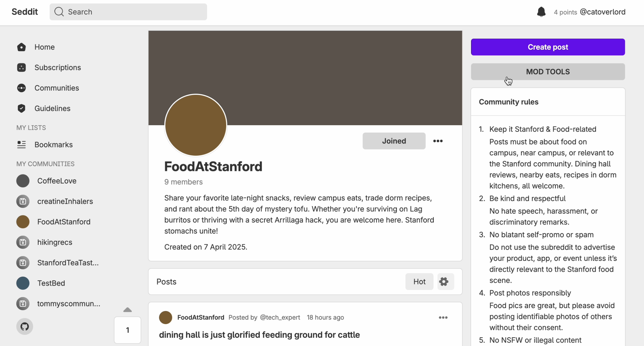Open the TestBed community
Viewport: 644px width, 346px height.
(51, 283)
